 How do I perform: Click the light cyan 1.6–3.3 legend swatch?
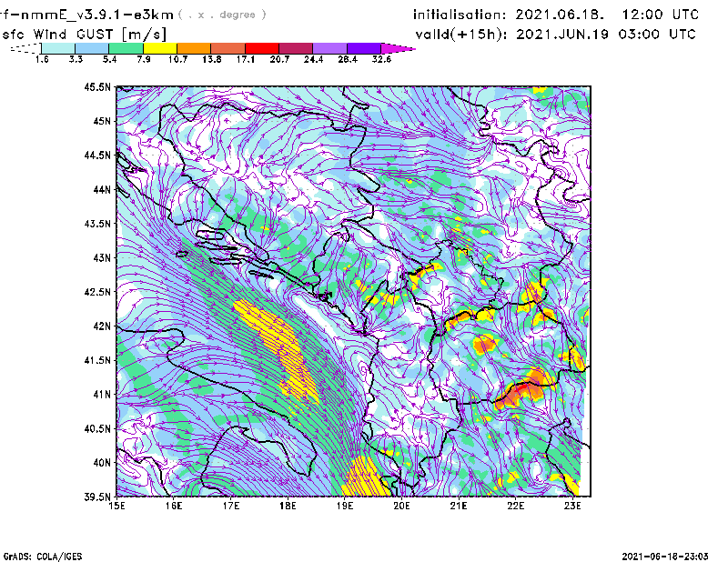[58, 48]
